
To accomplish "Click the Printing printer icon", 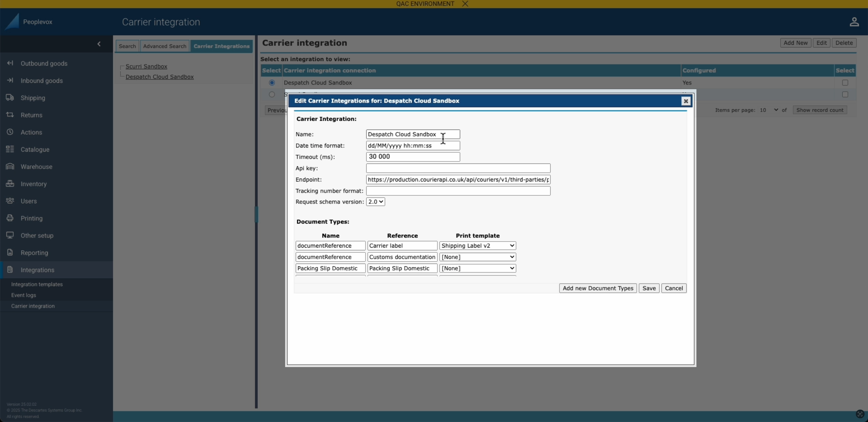I will click(x=10, y=218).
